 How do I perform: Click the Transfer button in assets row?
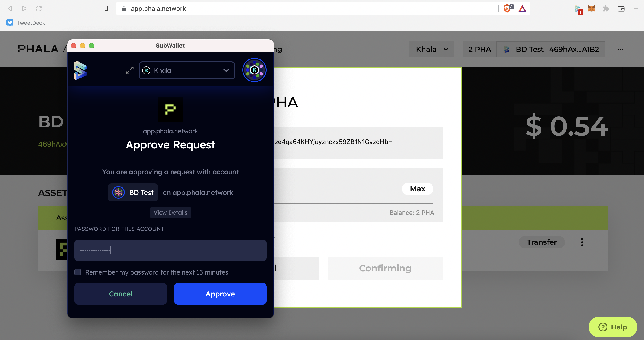[542, 242]
